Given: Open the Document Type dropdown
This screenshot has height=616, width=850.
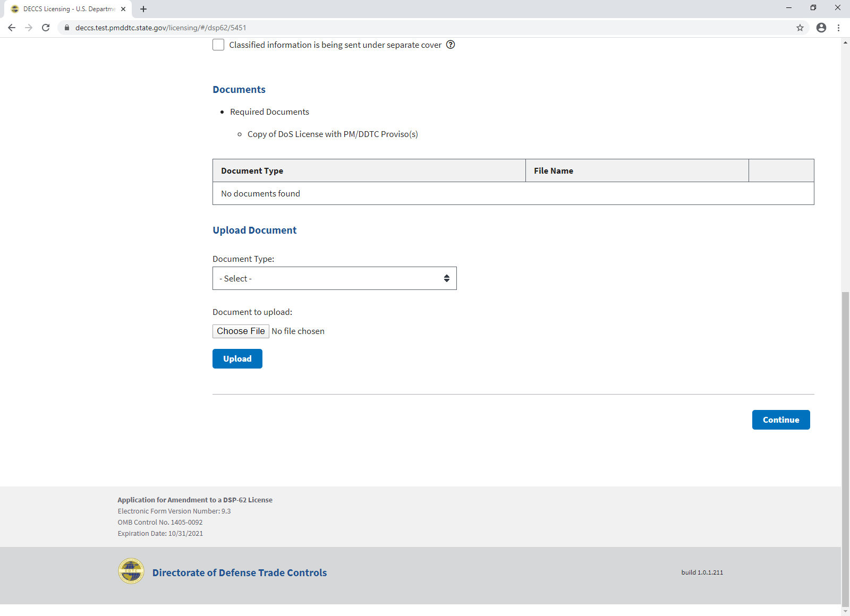Looking at the screenshot, I should coord(334,278).
